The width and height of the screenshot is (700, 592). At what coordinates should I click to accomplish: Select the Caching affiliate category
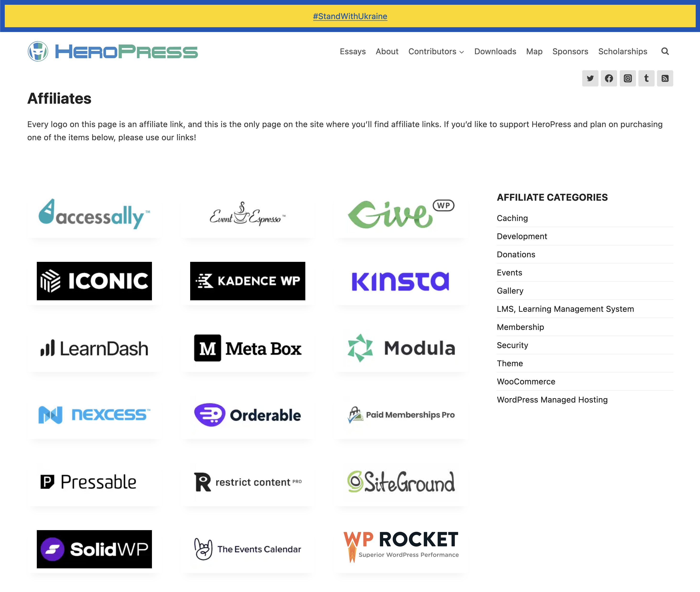pos(512,218)
